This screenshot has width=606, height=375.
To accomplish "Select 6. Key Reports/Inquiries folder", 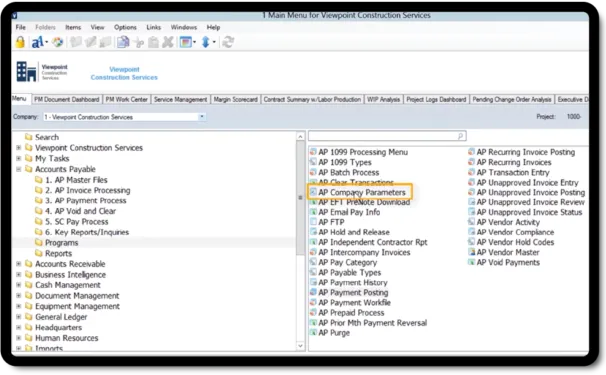I will click(82, 232).
